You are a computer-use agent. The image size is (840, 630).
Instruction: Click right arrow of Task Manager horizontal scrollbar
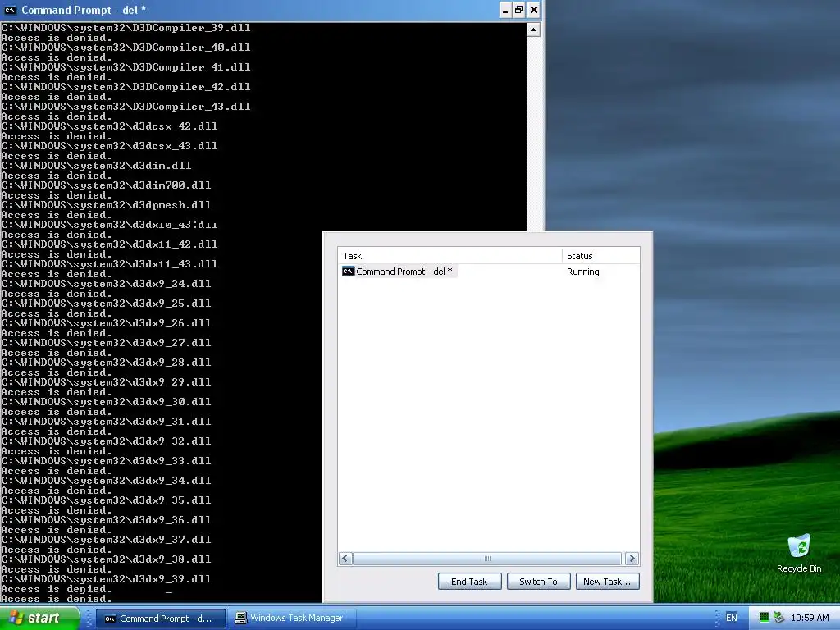(632, 559)
